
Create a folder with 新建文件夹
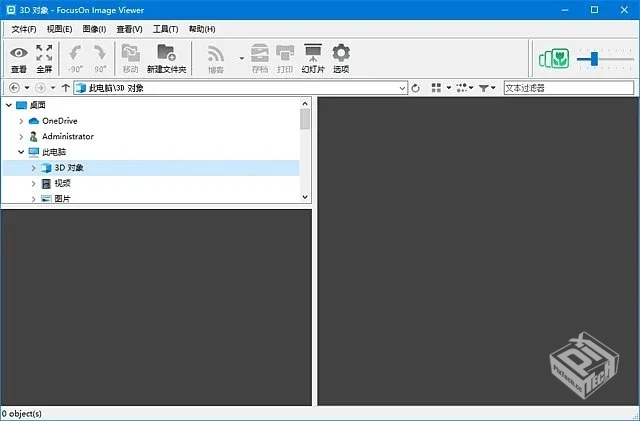[x=167, y=58]
